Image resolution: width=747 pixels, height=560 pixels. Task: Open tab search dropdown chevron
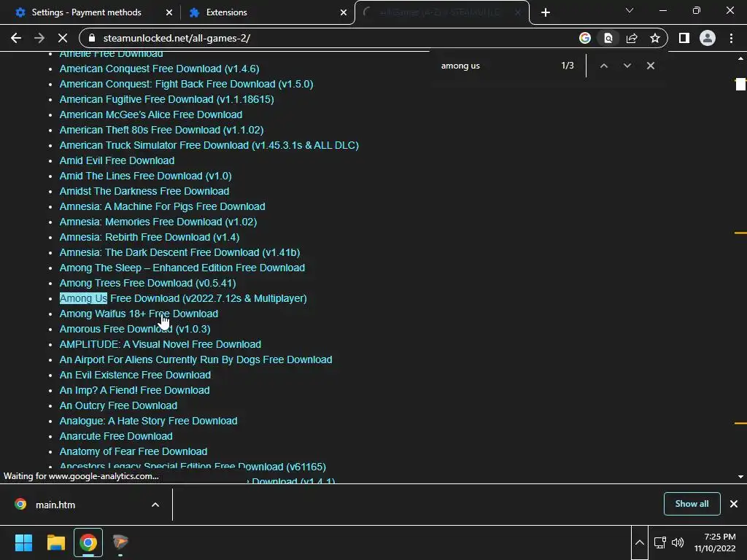tap(630, 10)
